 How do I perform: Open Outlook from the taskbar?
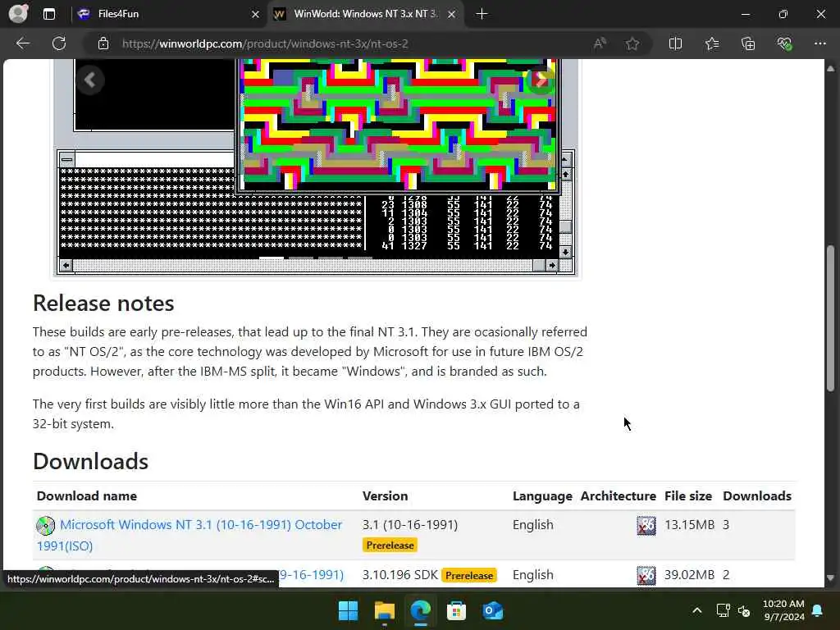[492, 610]
